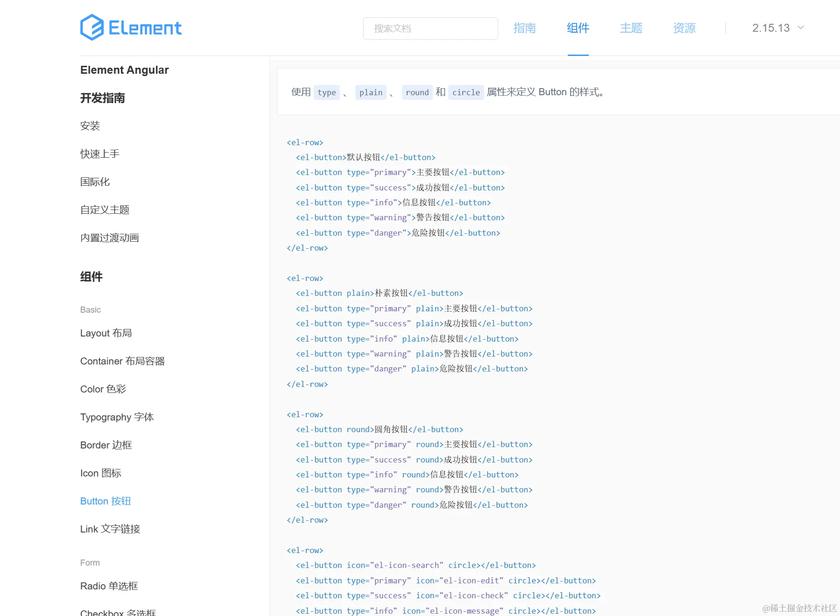Click the 开发指南 sidebar heading
This screenshot has height=616, width=840.
pyautogui.click(x=103, y=98)
